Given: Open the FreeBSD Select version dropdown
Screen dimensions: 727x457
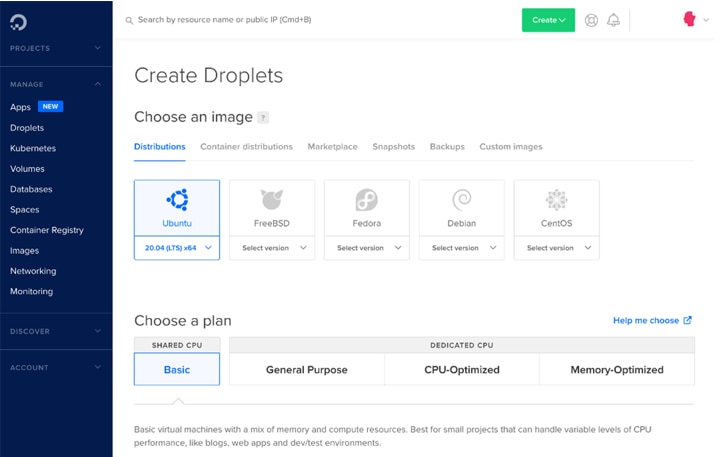Looking at the screenshot, I should [272, 248].
